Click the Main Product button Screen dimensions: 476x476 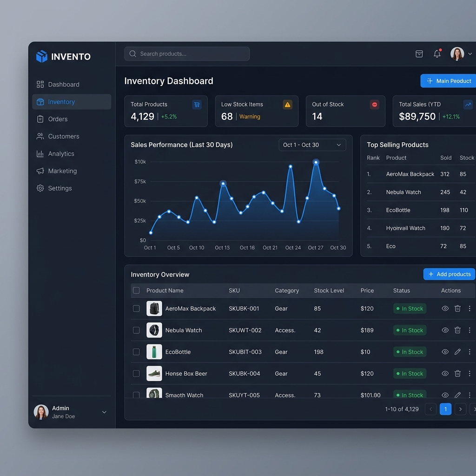tap(449, 81)
